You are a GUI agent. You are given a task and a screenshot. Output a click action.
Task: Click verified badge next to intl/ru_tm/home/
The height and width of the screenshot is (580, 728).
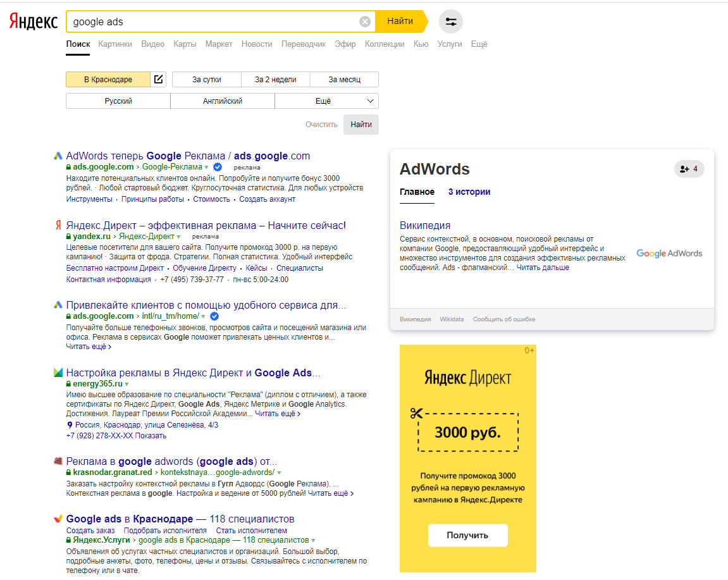point(214,316)
